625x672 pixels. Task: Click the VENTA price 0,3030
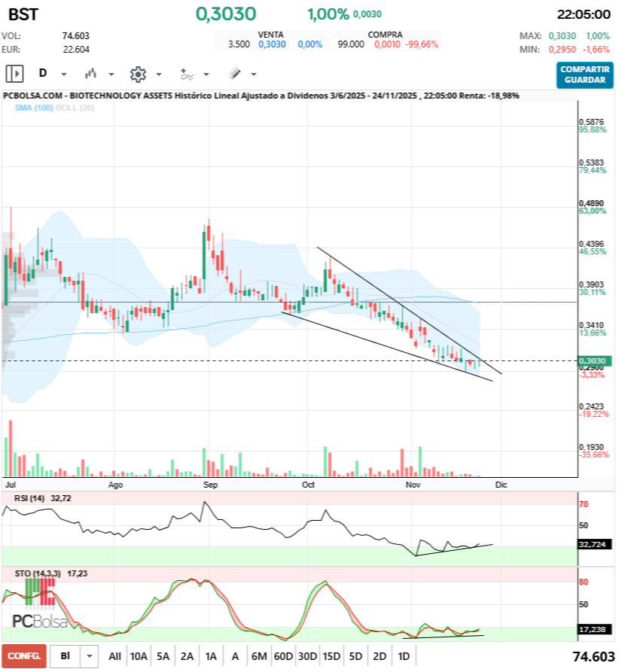(272, 44)
